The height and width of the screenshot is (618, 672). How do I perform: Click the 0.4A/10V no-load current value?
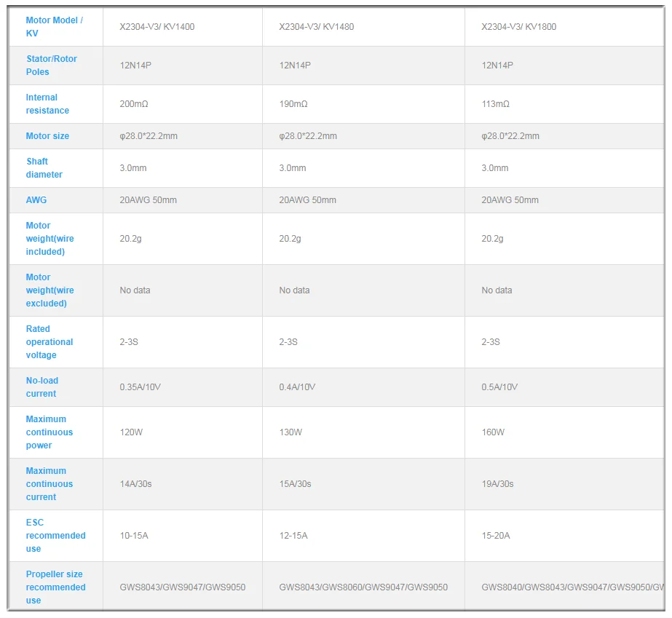tap(297, 387)
